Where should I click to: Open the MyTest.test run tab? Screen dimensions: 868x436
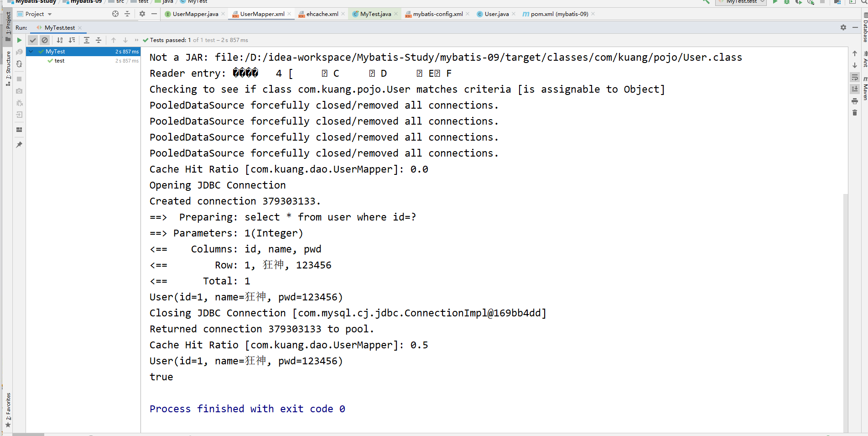pos(59,28)
